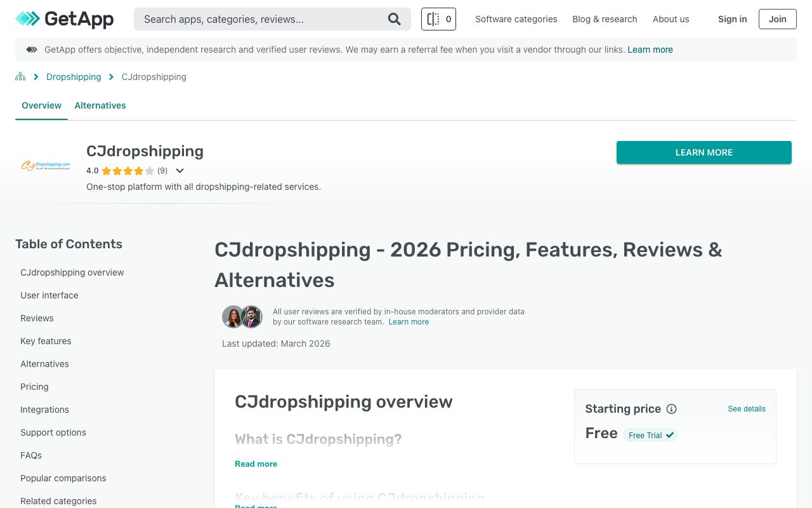This screenshot has width=812, height=508.
Task: Jump to Alternatives in table of contents
Action: pos(44,364)
